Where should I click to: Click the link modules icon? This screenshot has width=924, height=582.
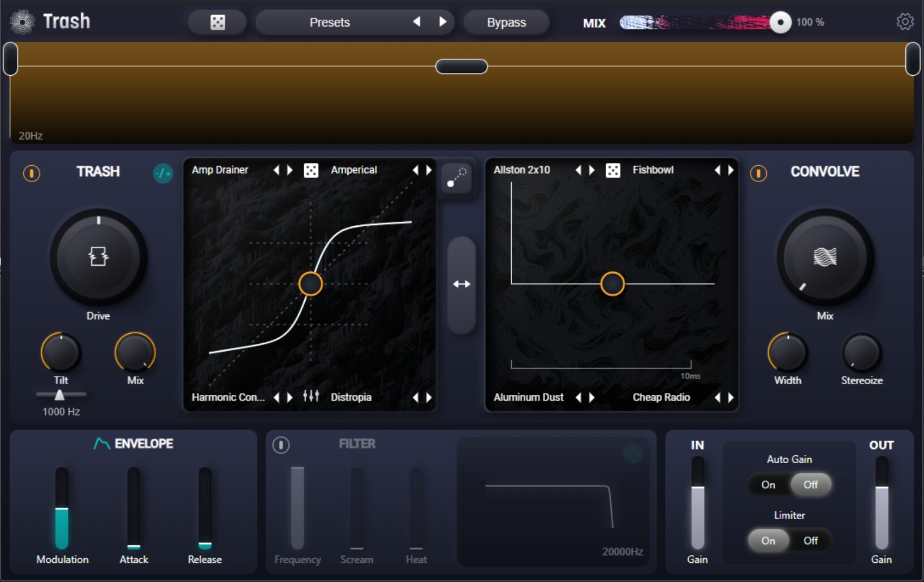(x=456, y=178)
